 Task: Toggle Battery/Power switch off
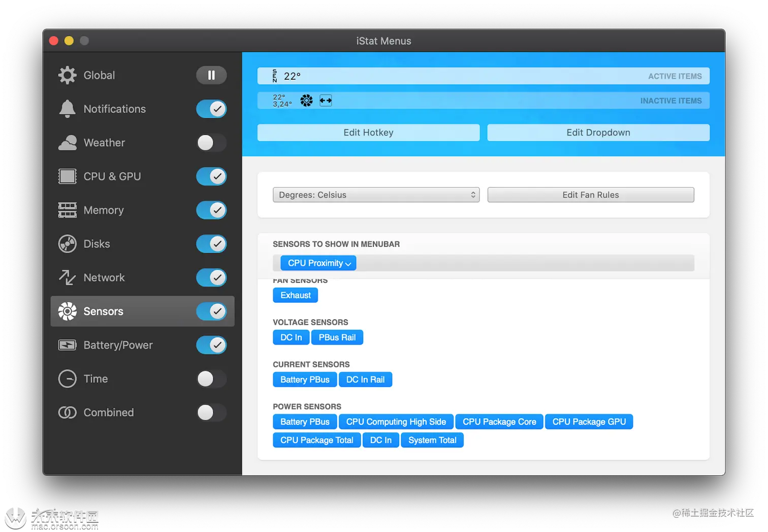(211, 345)
